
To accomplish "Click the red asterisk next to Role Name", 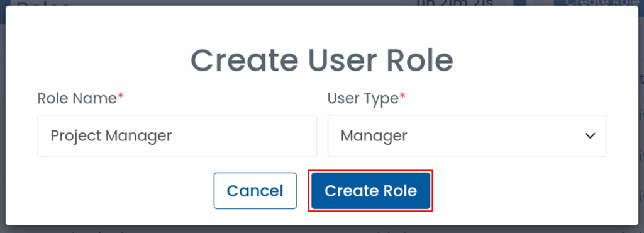I will click(121, 96).
